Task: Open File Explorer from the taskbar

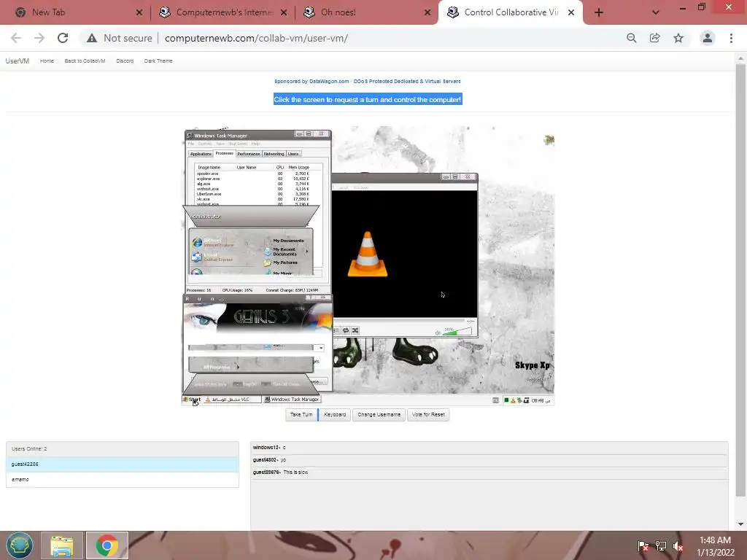Action: tap(62, 545)
